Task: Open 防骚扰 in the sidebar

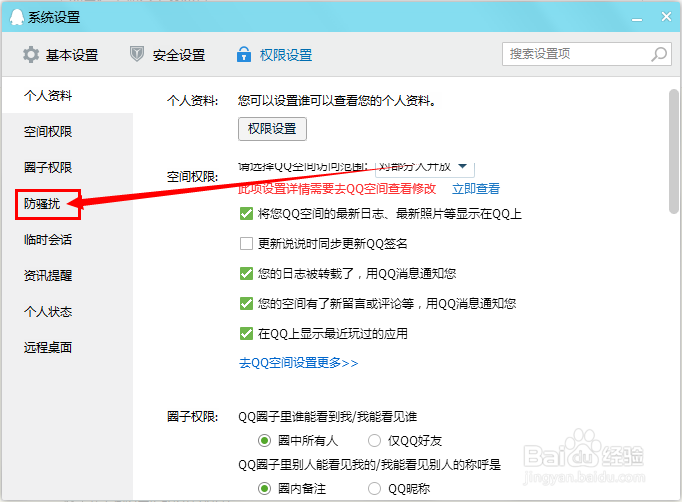Action: point(42,204)
